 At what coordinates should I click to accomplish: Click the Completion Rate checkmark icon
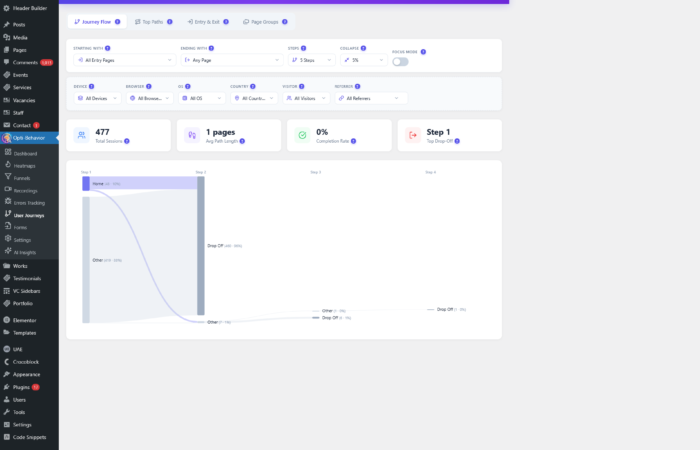coord(302,135)
